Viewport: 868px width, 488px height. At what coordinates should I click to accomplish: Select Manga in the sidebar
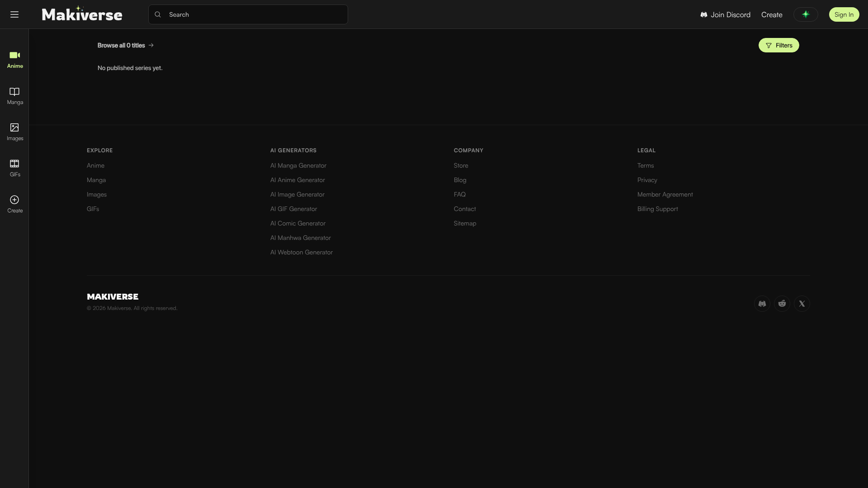pos(14,96)
